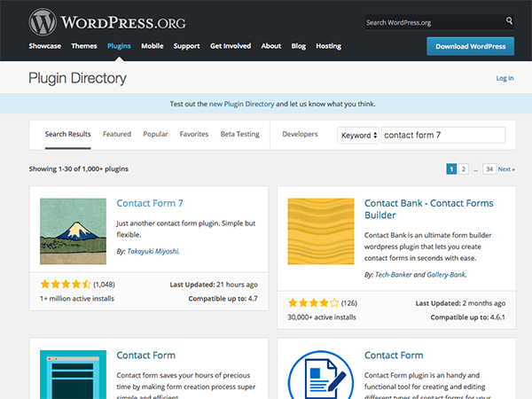
Task: Click 'Last Updated: 21 hours ago' text
Action: pos(214,285)
